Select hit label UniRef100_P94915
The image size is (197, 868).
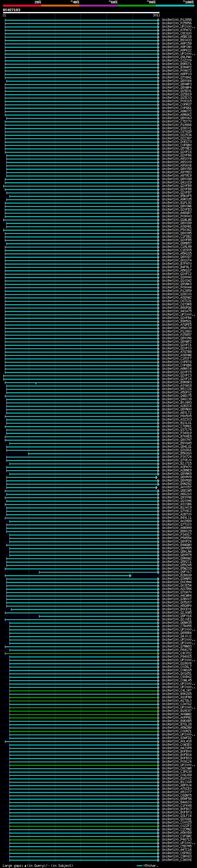177,656
